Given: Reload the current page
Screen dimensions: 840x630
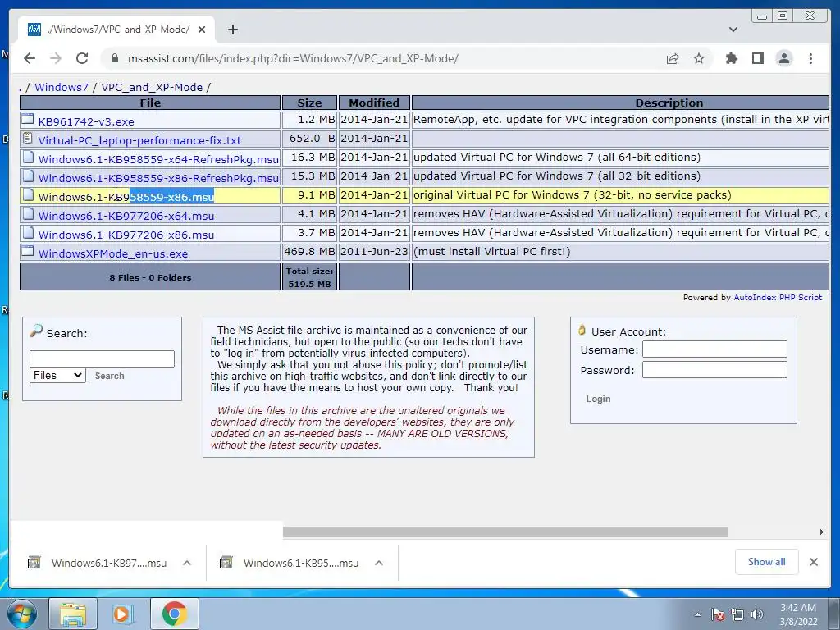Looking at the screenshot, I should coord(82,58).
